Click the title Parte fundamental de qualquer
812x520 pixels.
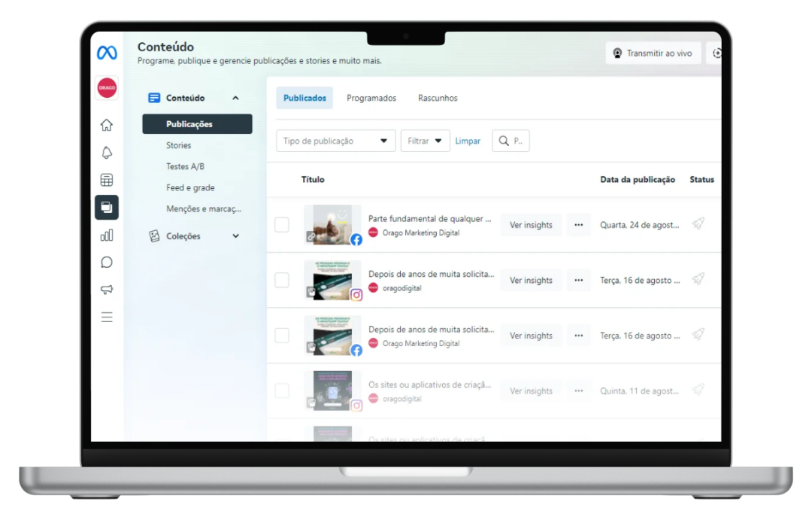click(x=429, y=219)
